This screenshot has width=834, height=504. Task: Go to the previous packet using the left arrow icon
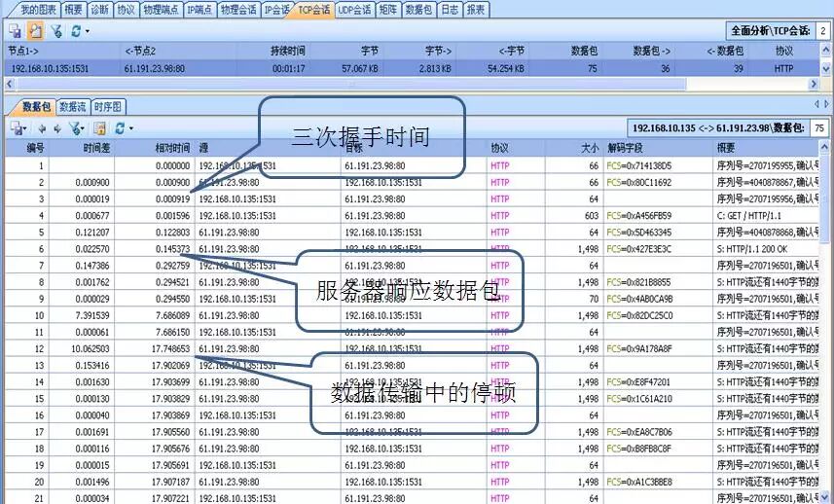(42, 128)
